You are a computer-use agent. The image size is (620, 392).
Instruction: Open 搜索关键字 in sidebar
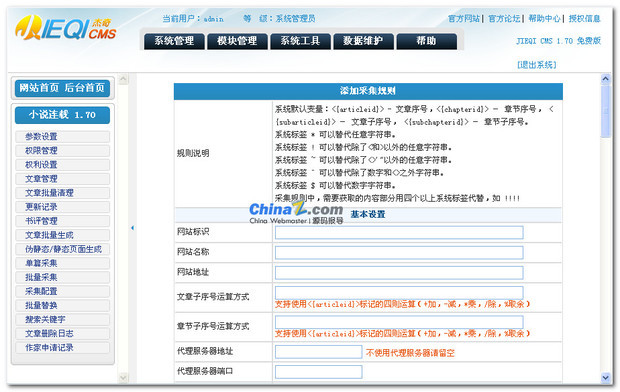click(x=62, y=320)
